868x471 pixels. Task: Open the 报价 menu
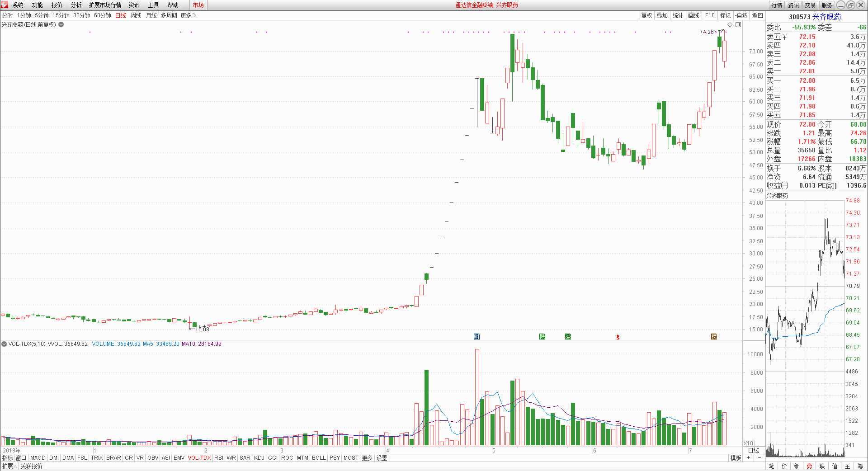tap(57, 5)
